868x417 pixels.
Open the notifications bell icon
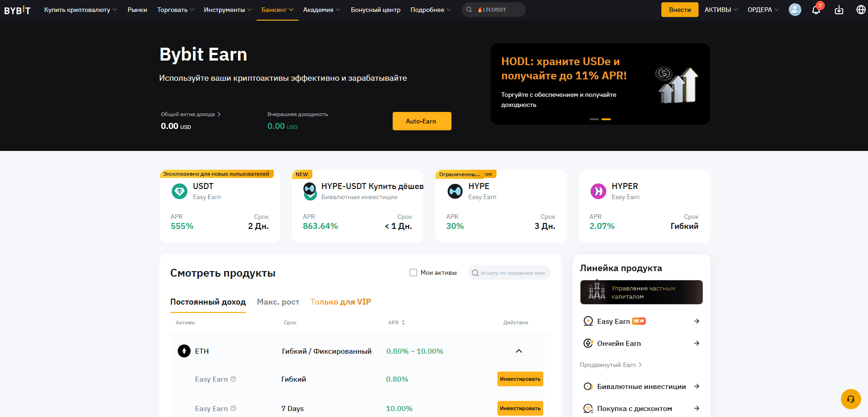click(x=816, y=10)
